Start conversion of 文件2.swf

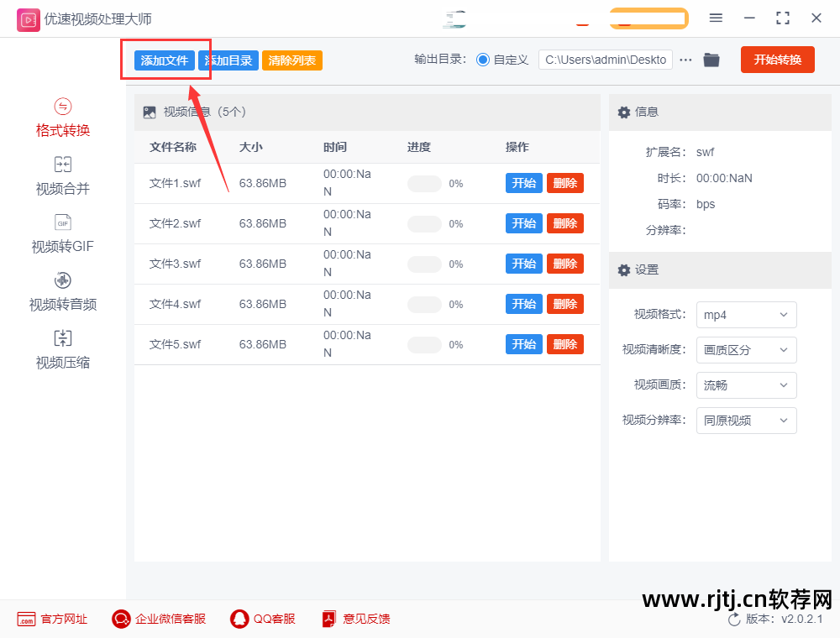[524, 223]
